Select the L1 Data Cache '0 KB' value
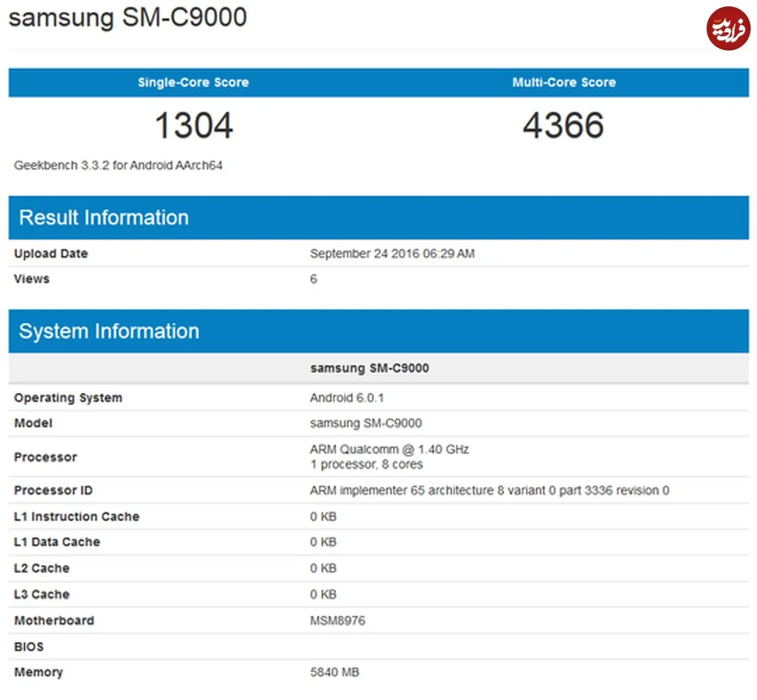The height and width of the screenshot is (700, 757). [323, 542]
